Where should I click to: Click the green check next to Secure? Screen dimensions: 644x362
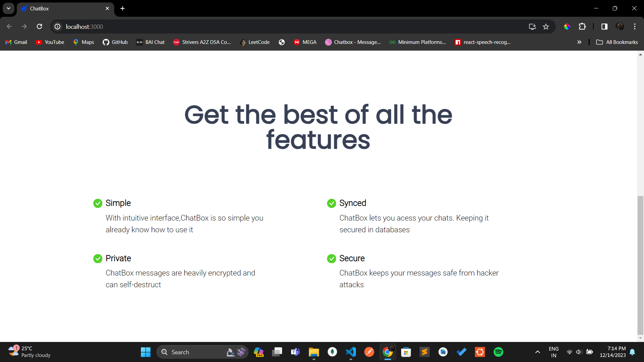(331, 259)
